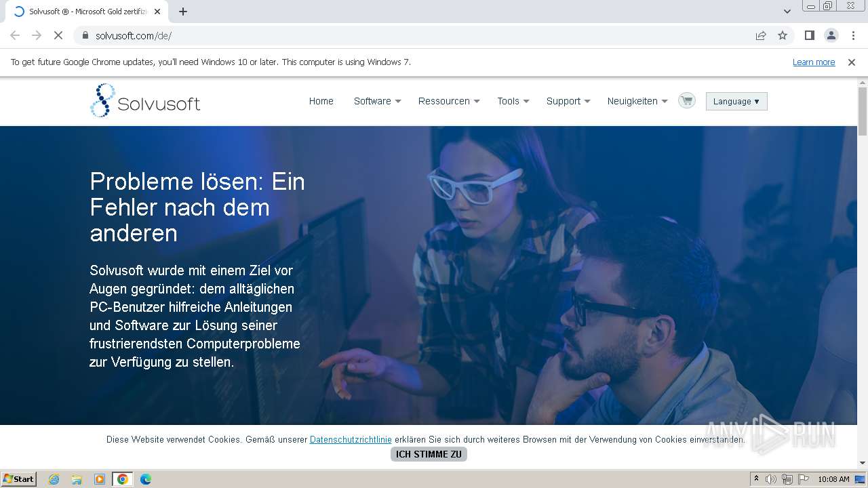Open the shopping cart icon

(687, 101)
